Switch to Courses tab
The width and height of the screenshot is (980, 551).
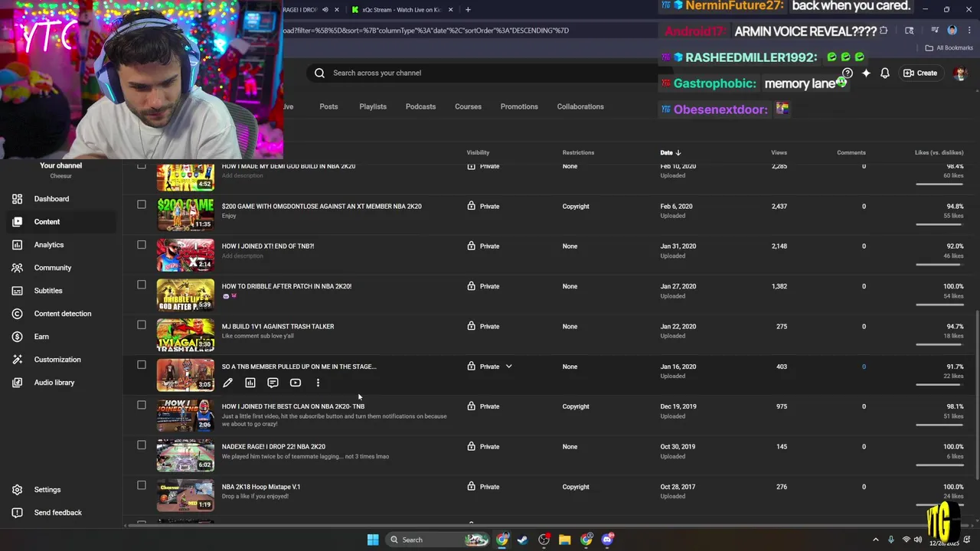click(x=468, y=106)
